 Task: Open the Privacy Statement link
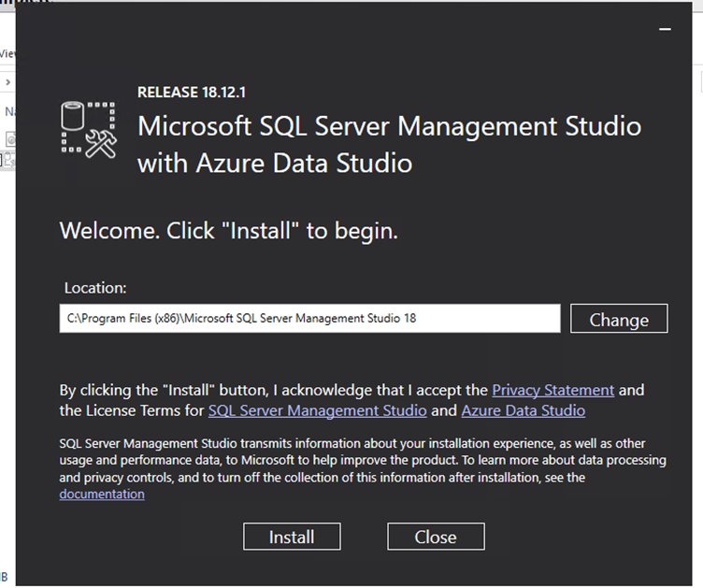[552, 390]
